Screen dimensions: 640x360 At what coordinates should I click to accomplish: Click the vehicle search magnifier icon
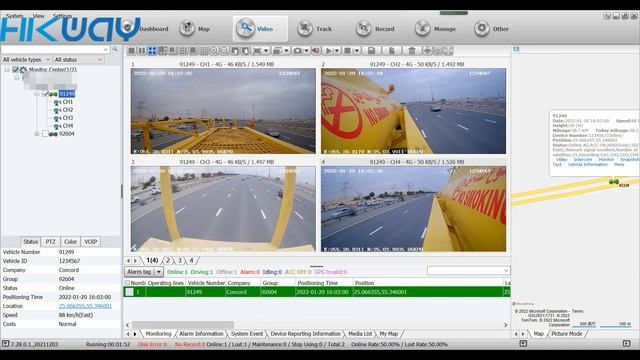pos(115,49)
